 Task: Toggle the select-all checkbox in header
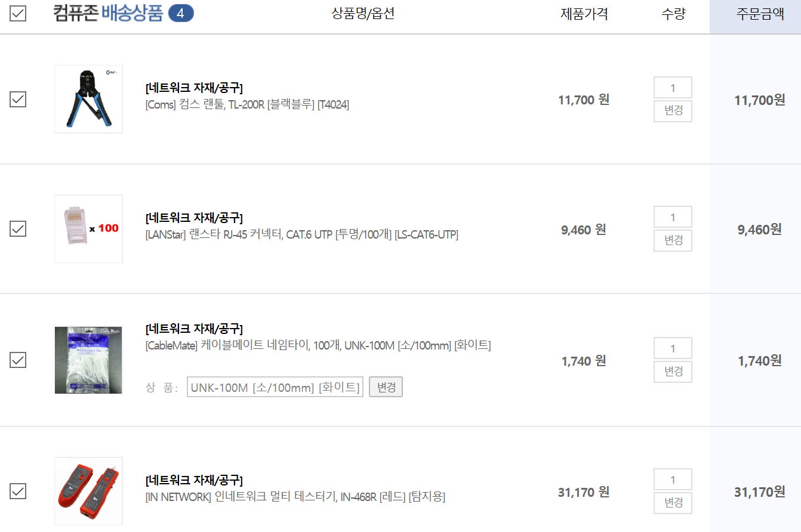(18, 13)
